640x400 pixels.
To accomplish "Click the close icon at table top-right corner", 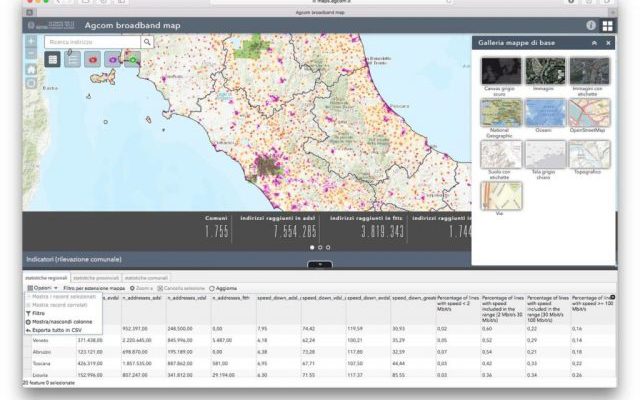I will tap(612, 297).
